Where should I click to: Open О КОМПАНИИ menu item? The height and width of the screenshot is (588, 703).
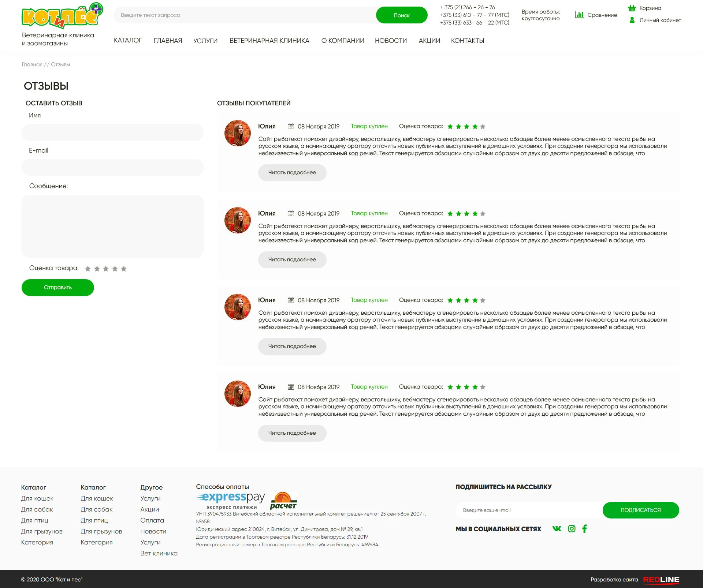343,41
